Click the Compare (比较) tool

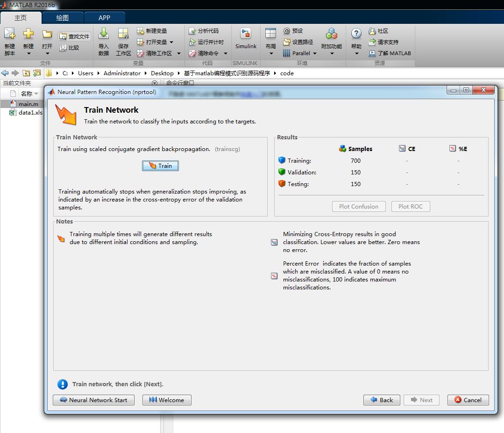pos(70,48)
